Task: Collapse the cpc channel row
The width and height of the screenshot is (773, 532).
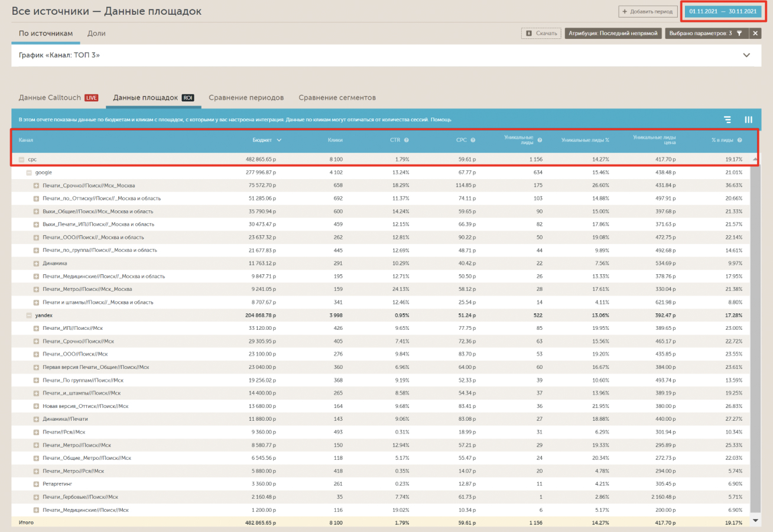Action: (x=22, y=160)
